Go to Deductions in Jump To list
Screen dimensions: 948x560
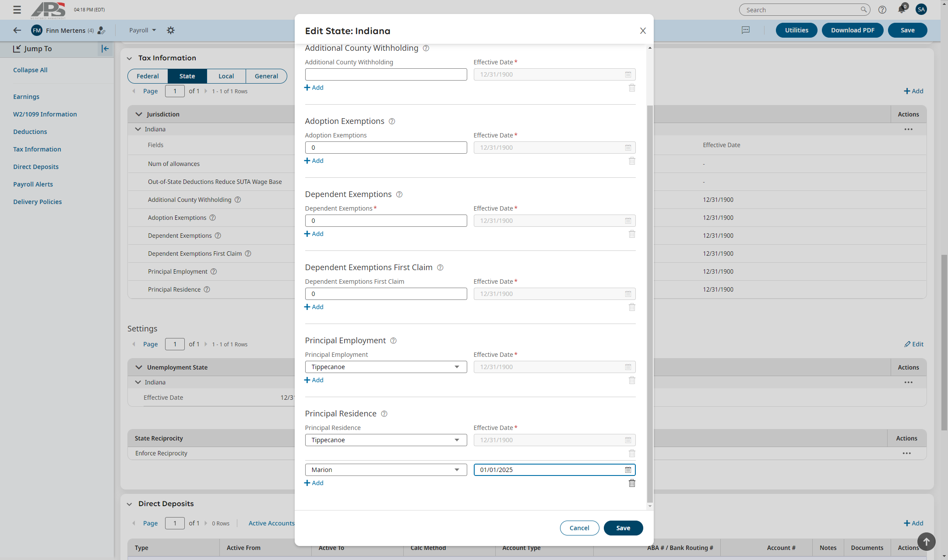point(30,132)
